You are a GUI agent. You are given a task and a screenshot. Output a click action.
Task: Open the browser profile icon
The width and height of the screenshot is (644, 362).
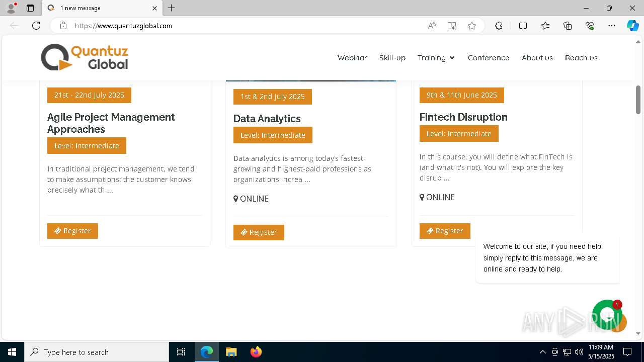point(11,8)
